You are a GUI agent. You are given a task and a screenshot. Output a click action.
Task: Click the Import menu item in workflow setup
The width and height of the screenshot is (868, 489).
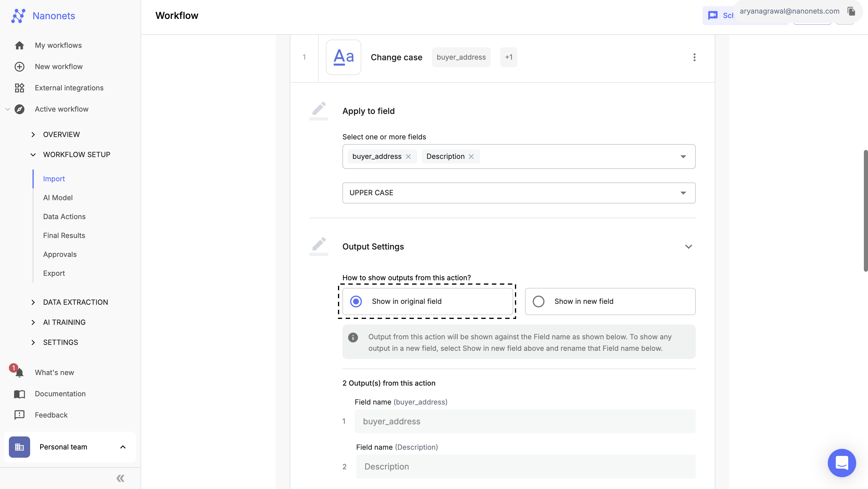54,179
